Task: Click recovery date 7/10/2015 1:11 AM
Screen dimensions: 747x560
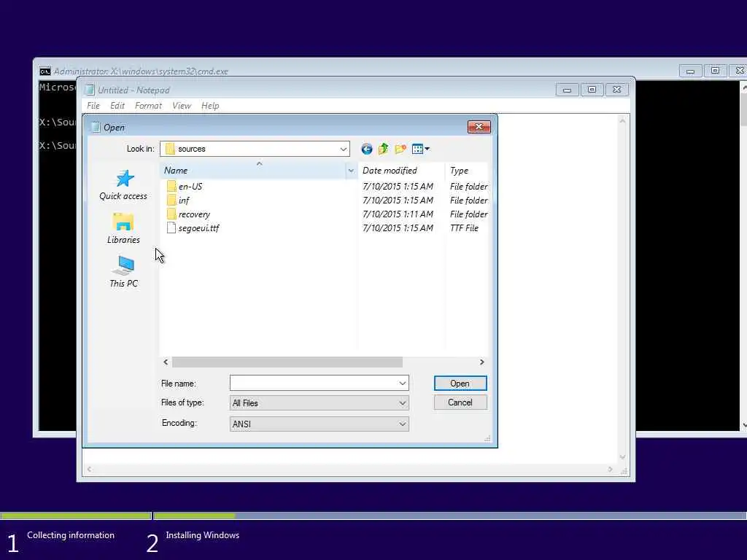Action: click(398, 214)
